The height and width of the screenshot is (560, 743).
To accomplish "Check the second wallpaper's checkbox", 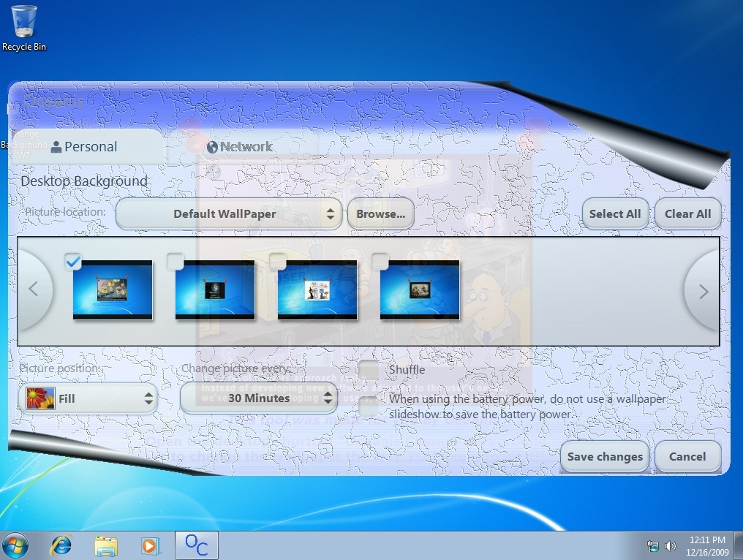I will point(175,261).
